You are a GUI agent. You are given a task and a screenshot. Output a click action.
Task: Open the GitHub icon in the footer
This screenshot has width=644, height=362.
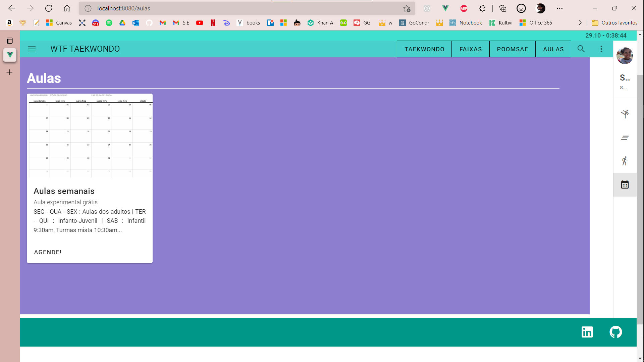616,332
